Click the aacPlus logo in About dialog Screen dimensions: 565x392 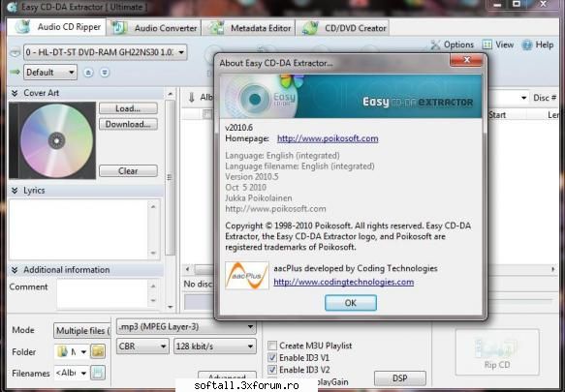click(x=247, y=276)
